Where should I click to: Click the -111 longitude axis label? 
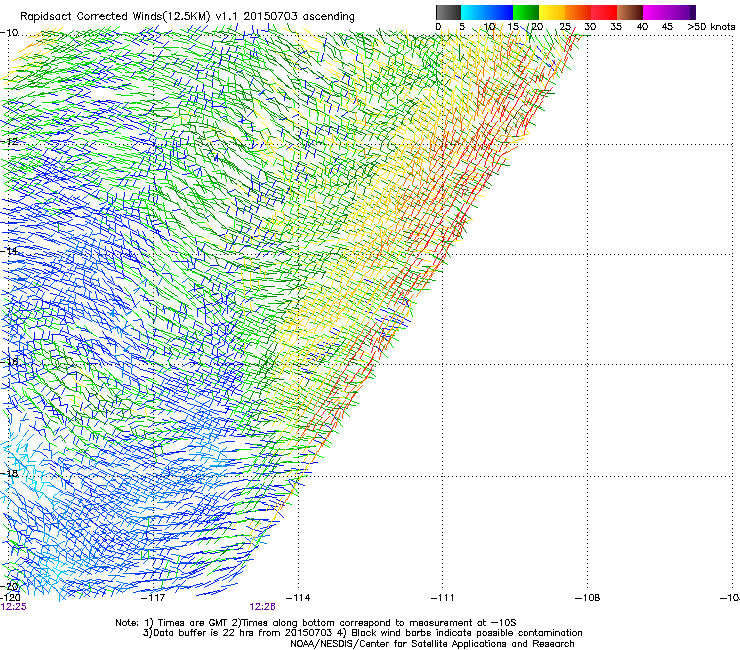pos(443,598)
